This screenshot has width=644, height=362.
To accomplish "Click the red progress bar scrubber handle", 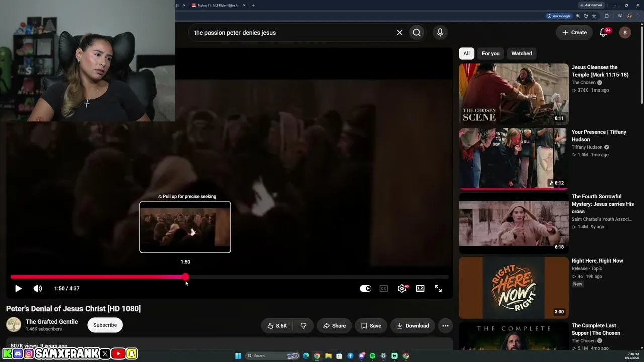I will click(x=186, y=277).
